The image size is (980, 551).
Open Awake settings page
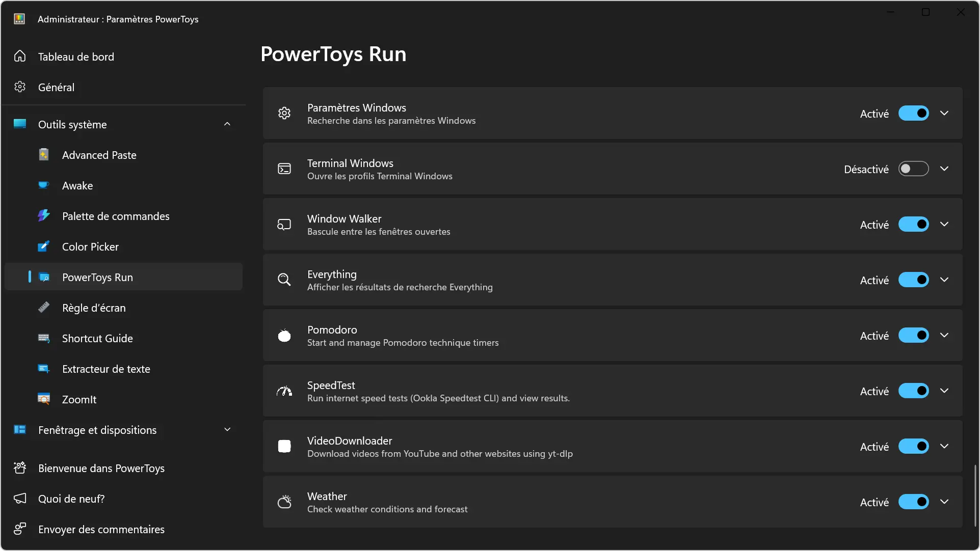point(123,185)
